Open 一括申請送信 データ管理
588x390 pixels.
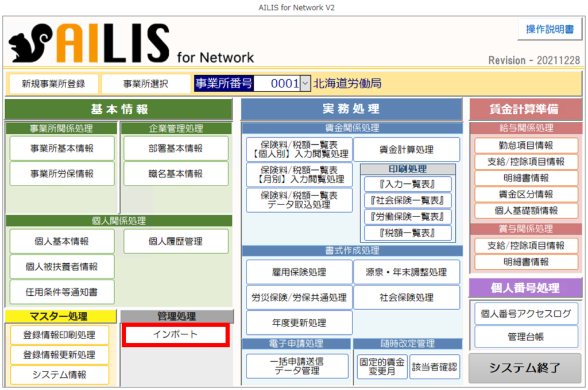297,366
